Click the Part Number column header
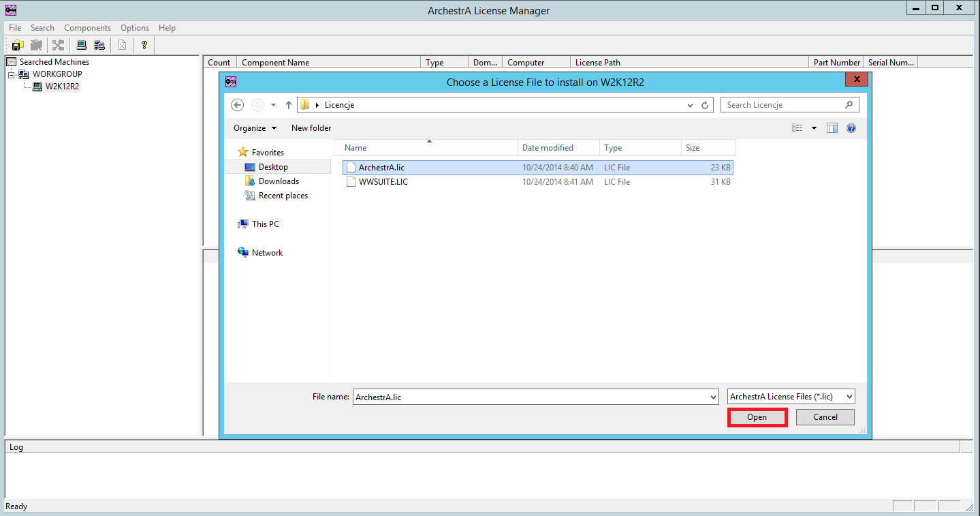The width and height of the screenshot is (980, 516). click(836, 62)
